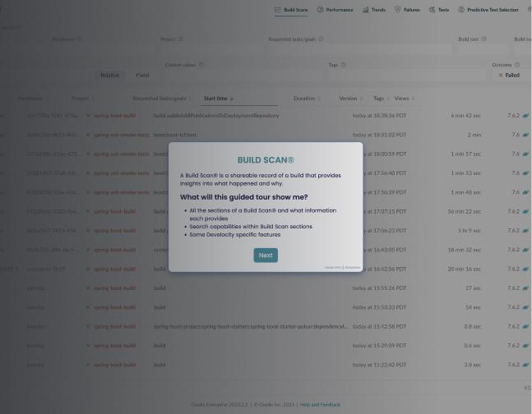Select the Relative time toggle

[x=109, y=75]
